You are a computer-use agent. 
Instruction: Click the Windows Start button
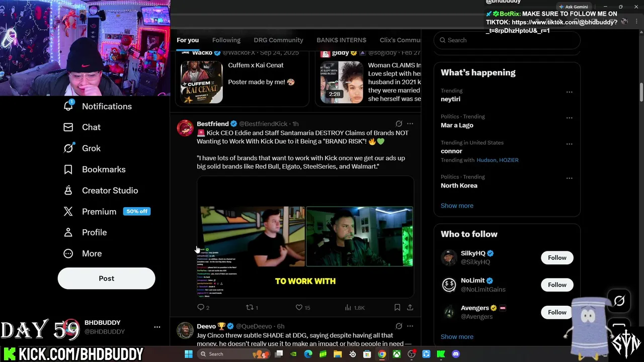point(189,354)
